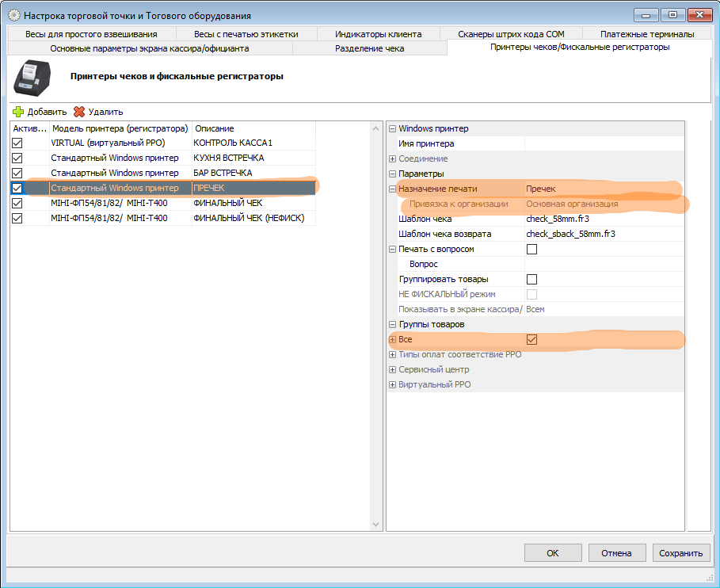Viewport: 720px width, 588px height.
Task: Expand the Сервисный центр section
Action: pyautogui.click(x=392, y=369)
